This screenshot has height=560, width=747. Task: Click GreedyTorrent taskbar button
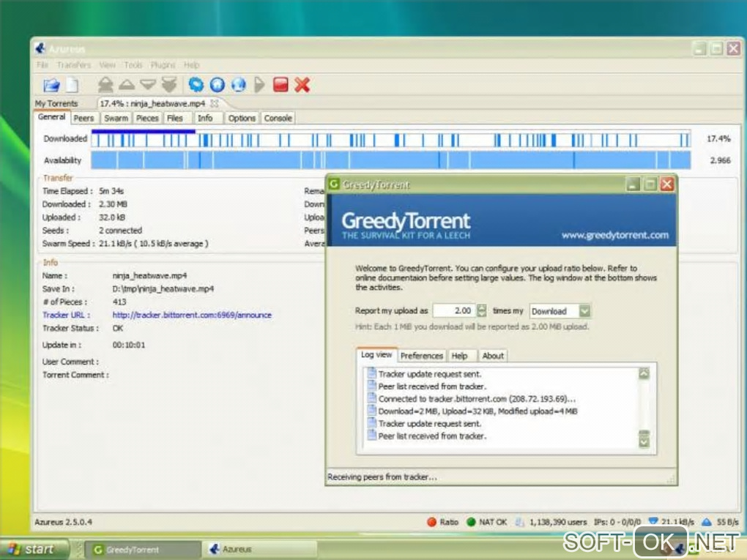[x=143, y=550]
